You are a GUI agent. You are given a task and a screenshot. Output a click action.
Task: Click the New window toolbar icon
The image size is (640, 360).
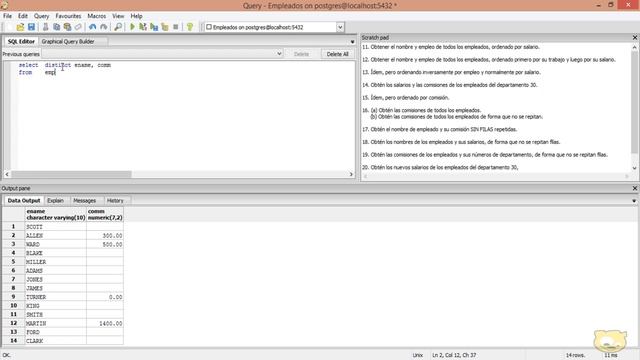9,27
